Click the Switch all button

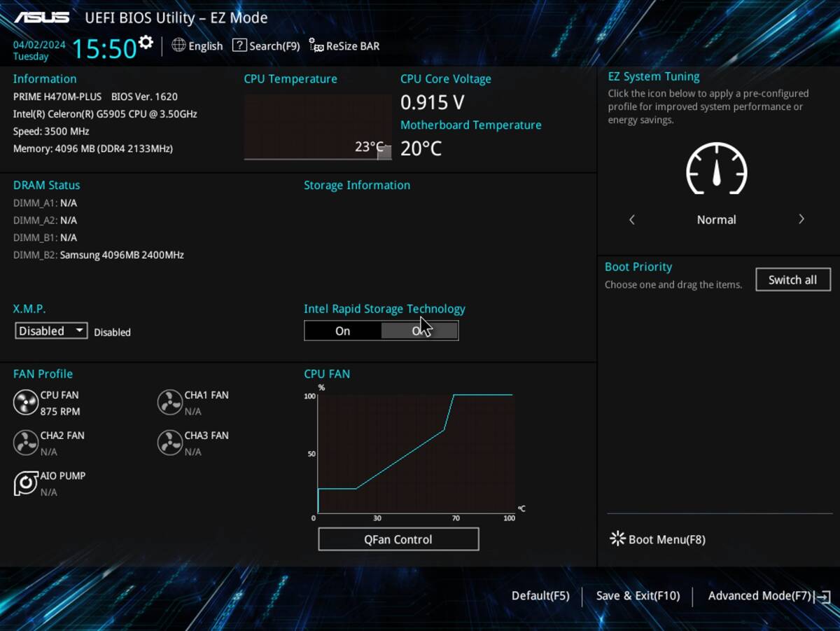(x=793, y=279)
